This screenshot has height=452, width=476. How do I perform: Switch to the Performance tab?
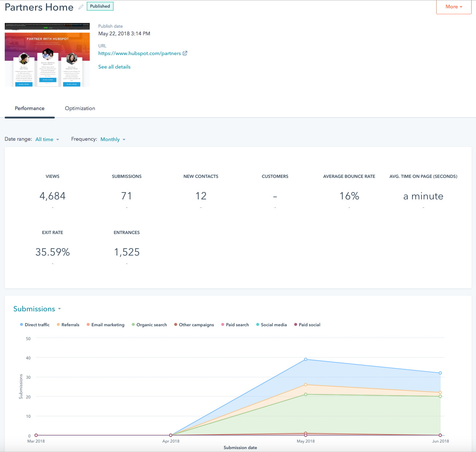pos(30,108)
